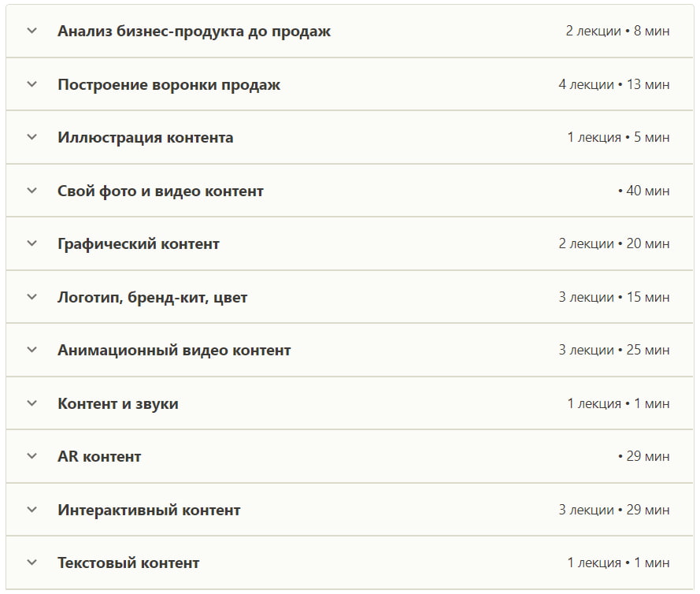This screenshot has width=700, height=594.
Task: Click chevron for Анимационный видео контент
Action: (x=31, y=351)
